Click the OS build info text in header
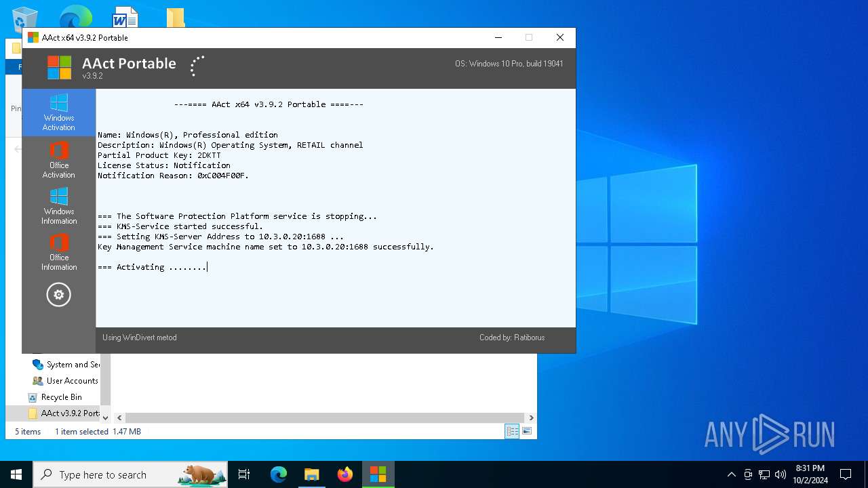Image resolution: width=868 pixels, height=488 pixels. (509, 64)
